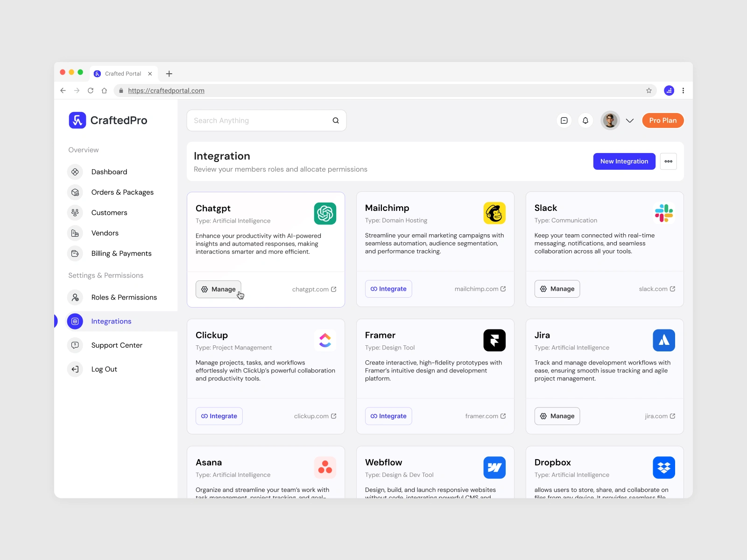Viewport: 747px width, 560px height.
Task: Manage the Chatgpt integration
Action: 218,289
